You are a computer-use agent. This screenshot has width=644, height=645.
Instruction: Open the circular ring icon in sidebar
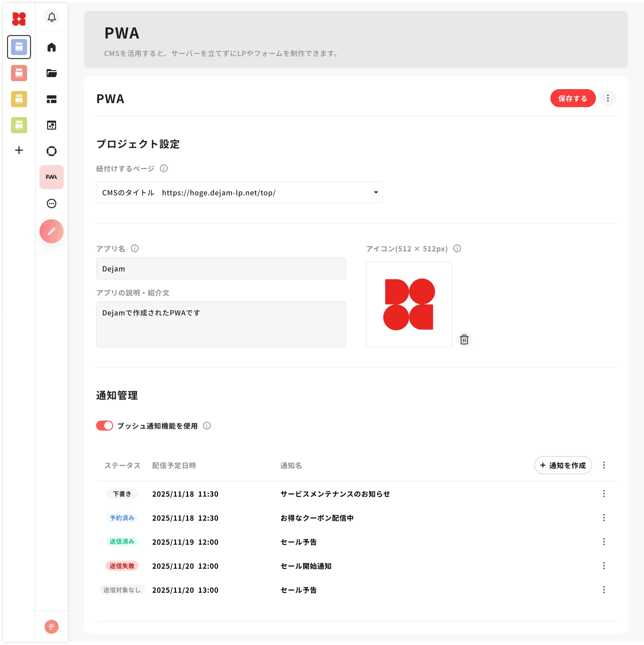coord(51,151)
